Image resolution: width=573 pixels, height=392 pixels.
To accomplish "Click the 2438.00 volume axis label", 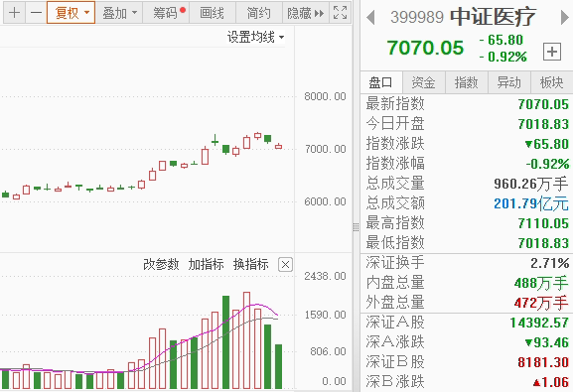I will click(326, 276).
